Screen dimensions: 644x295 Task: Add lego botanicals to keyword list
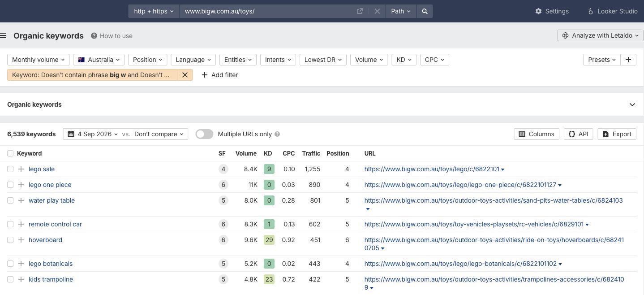(21, 264)
